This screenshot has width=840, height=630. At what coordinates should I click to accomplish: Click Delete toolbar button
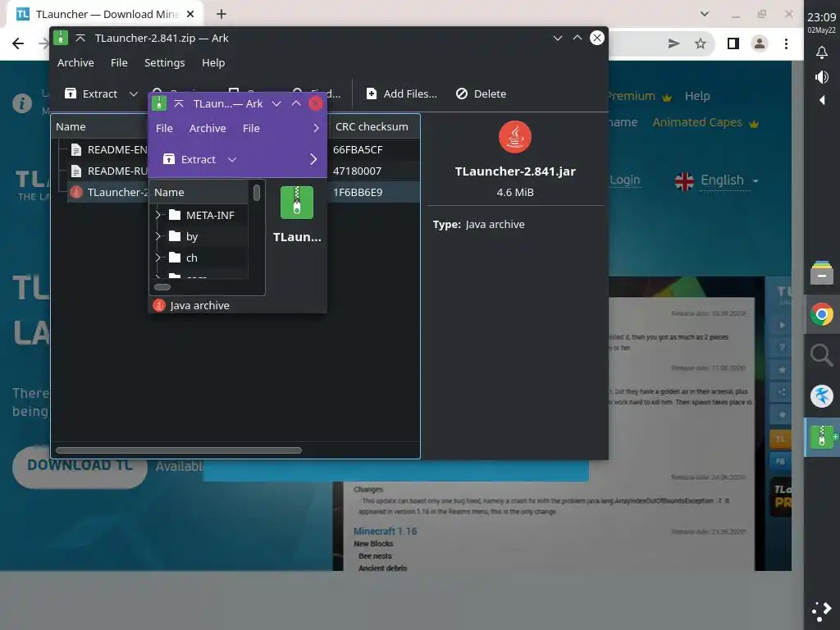(481, 94)
